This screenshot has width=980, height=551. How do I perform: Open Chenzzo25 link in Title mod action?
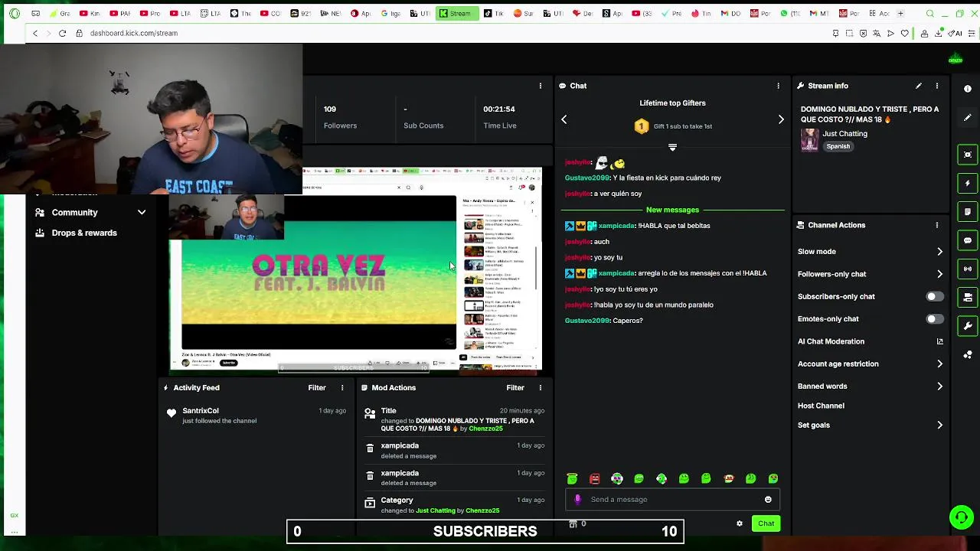click(485, 429)
